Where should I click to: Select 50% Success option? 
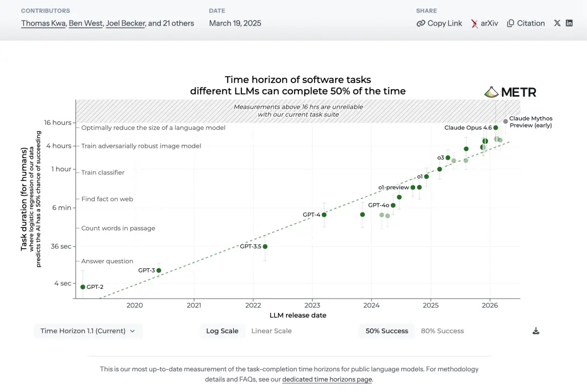point(387,331)
